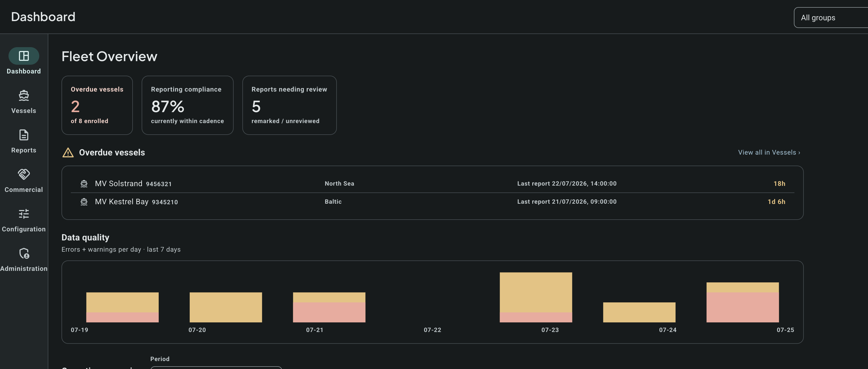Click the 07-21 warnings bar segment
Viewport: 868px width, 369px height.
329,297
